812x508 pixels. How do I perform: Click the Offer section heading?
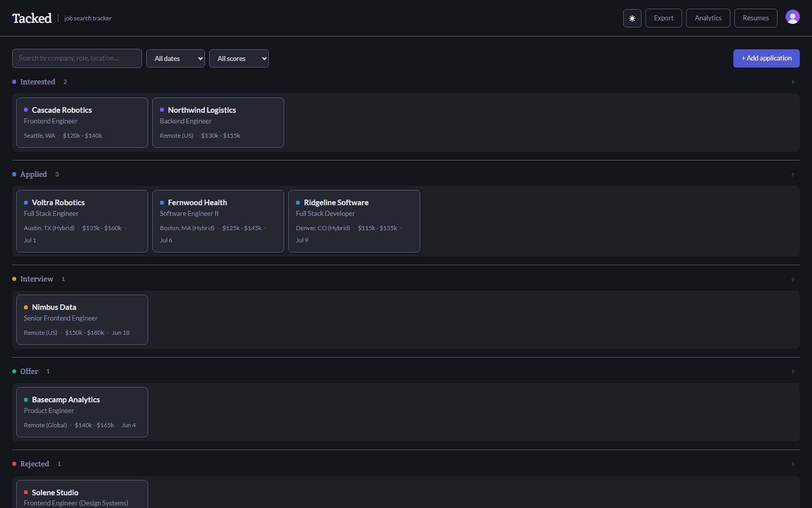point(29,371)
